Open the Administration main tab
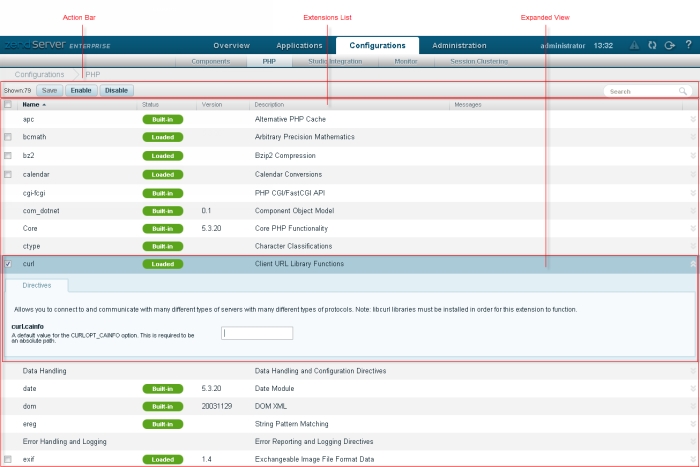The height and width of the screenshot is (467, 700). [459, 46]
